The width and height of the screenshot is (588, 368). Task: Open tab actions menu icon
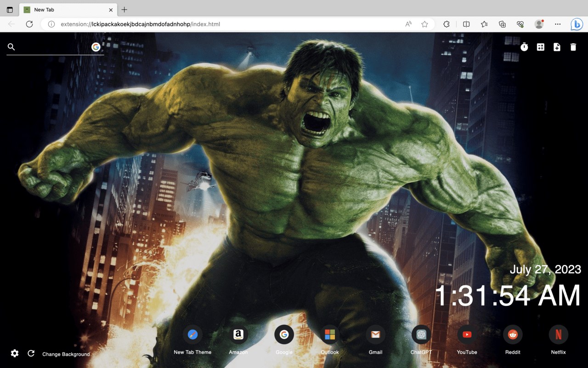(x=10, y=10)
